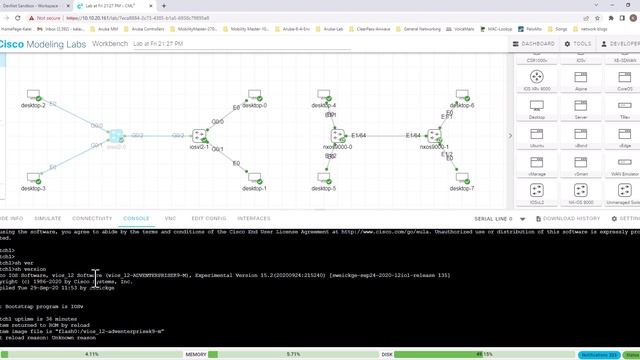Collapse the node palette with chevron
The height and width of the screenshot is (360, 640).
pos(510,136)
